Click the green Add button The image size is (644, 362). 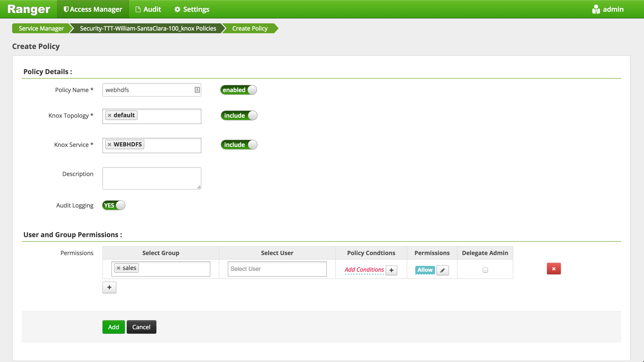[113, 327]
